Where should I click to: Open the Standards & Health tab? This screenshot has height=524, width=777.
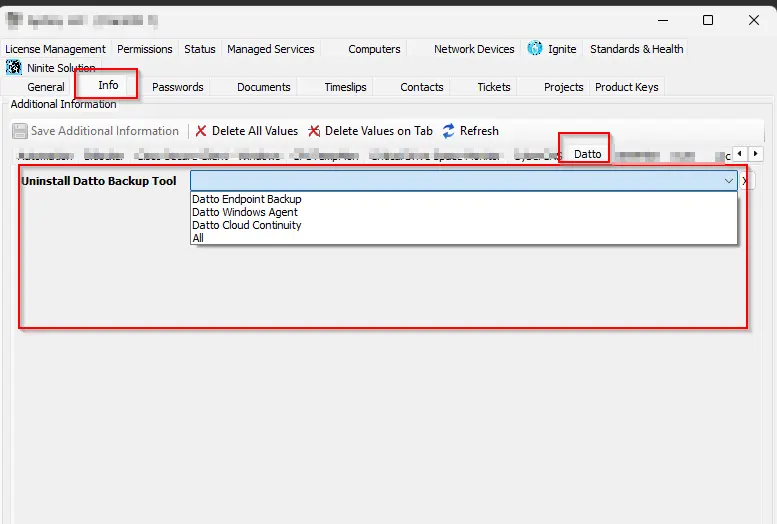click(636, 49)
